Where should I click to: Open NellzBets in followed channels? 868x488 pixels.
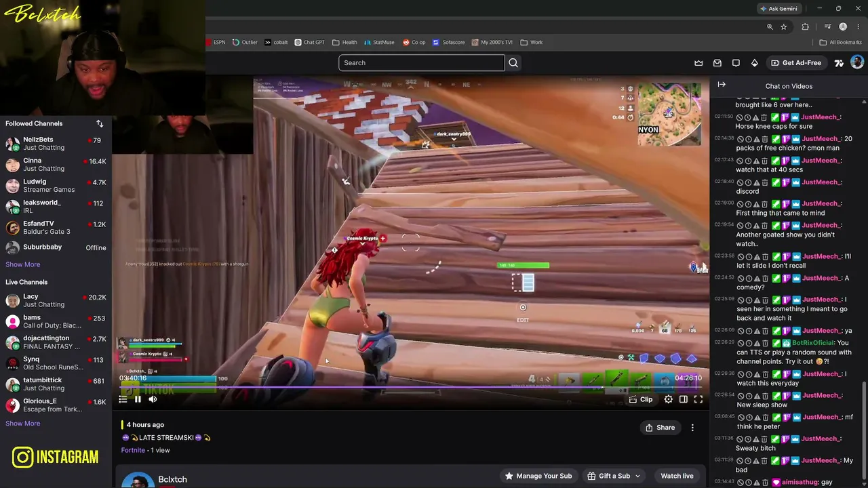click(56, 144)
